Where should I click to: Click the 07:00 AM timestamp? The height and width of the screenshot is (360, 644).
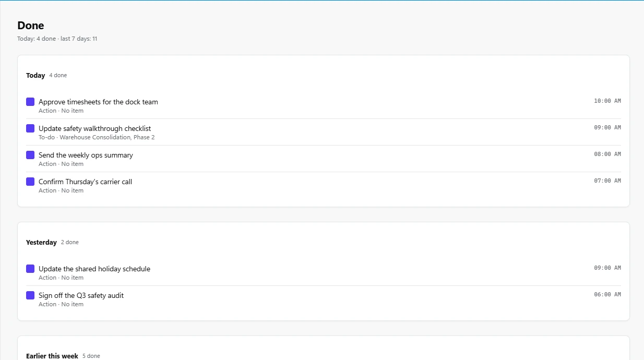click(x=607, y=181)
